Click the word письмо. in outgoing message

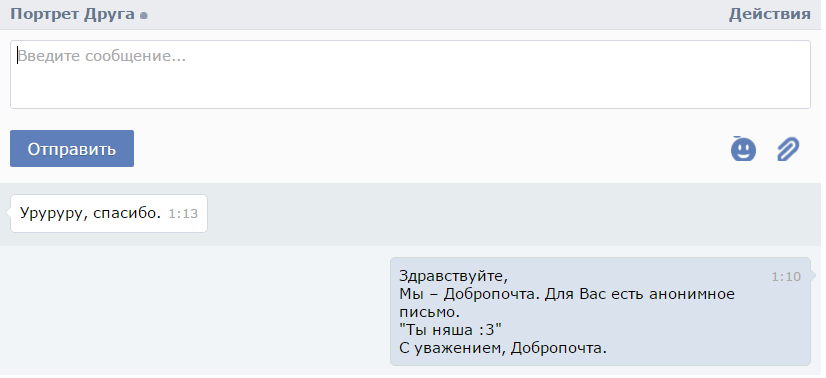coord(430,312)
